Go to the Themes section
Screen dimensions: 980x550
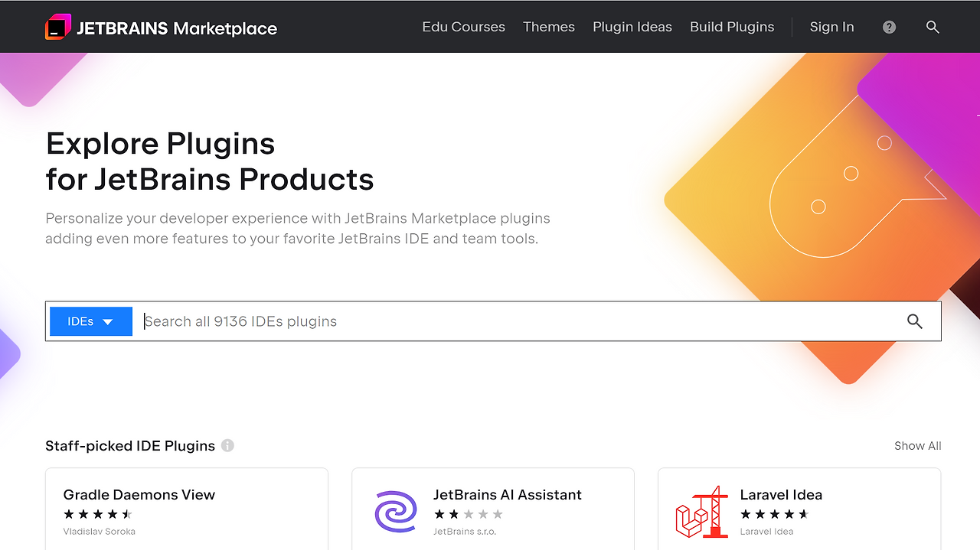point(549,27)
